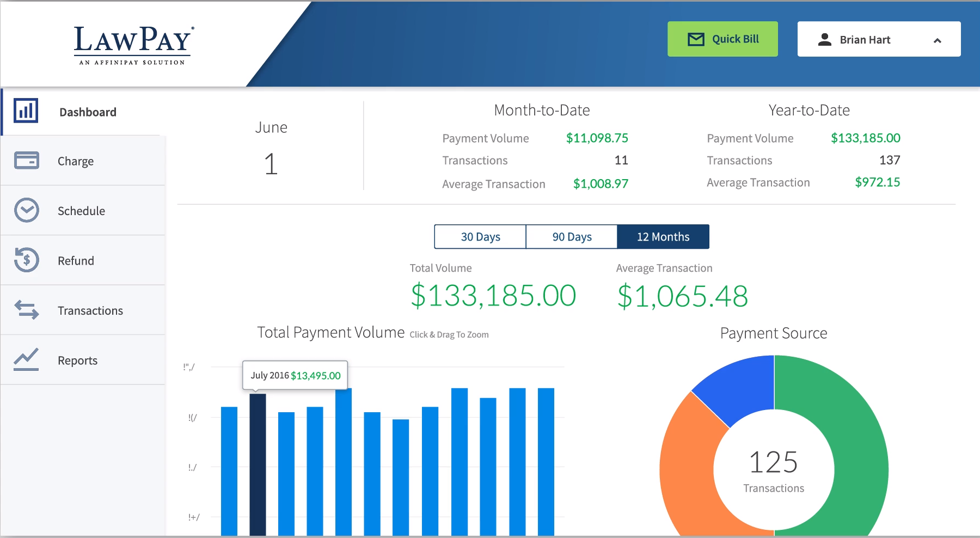Go to the Schedule section
The height and width of the screenshot is (538, 980).
click(83, 211)
